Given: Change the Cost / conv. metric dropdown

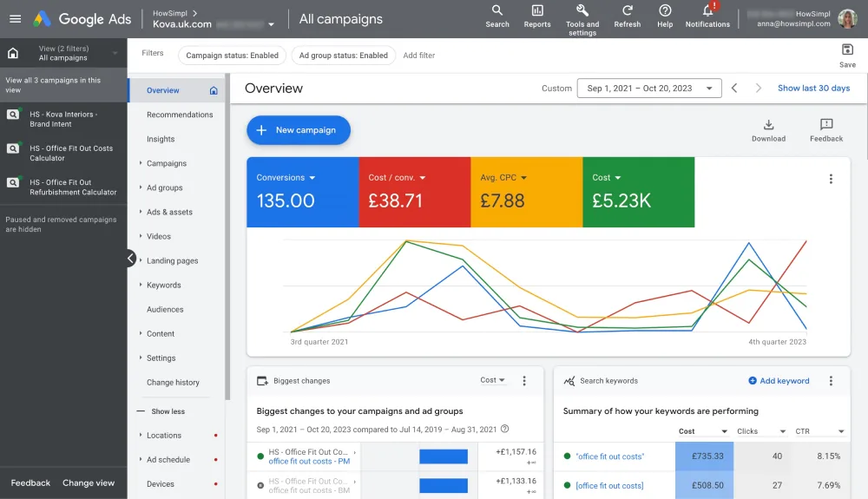Looking at the screenshot, I should click(397, 178).
